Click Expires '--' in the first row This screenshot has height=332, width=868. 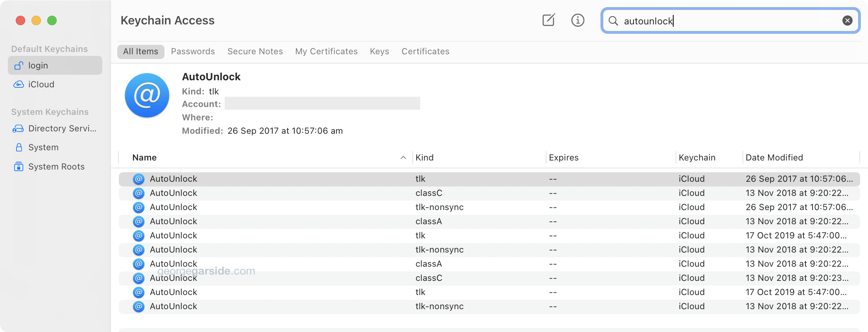[553, 179]
